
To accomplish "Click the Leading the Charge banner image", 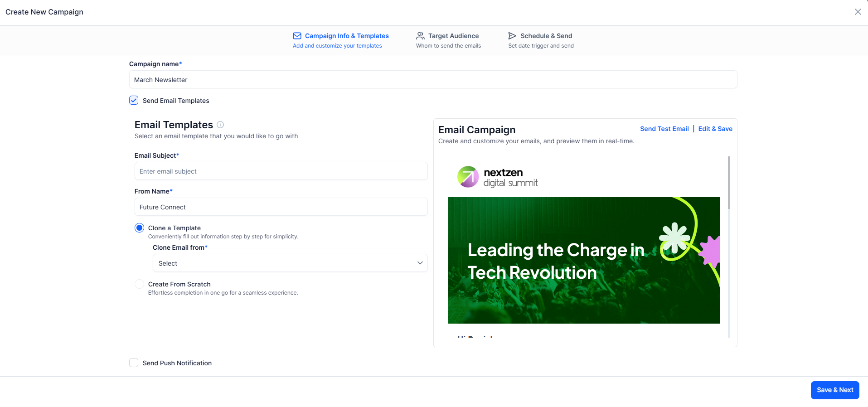I will pos(584,260).
